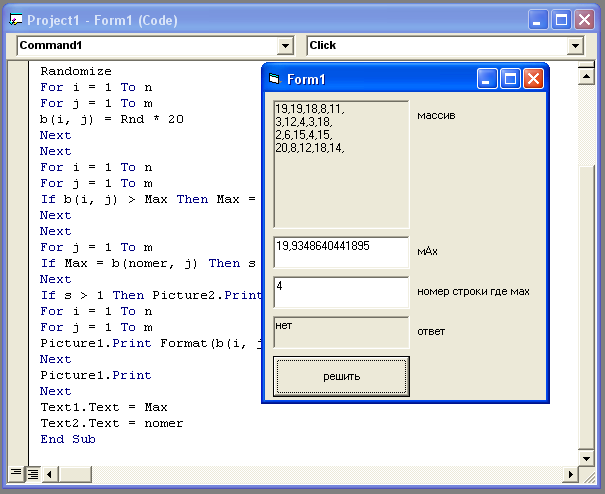Click the vertical scrollbar down arrow
Screen dimensions: 605x494
pos(586,458)
